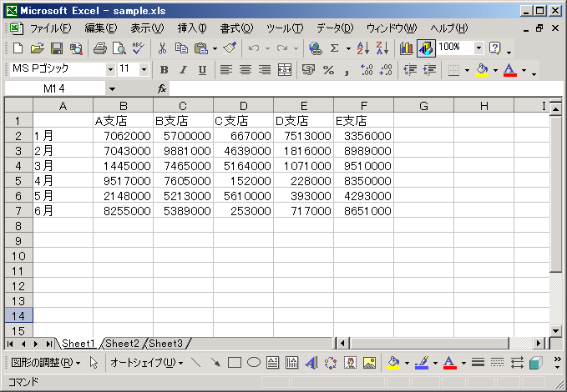
Task: Click the formula bar input field
Action: [x=366, y=88]
